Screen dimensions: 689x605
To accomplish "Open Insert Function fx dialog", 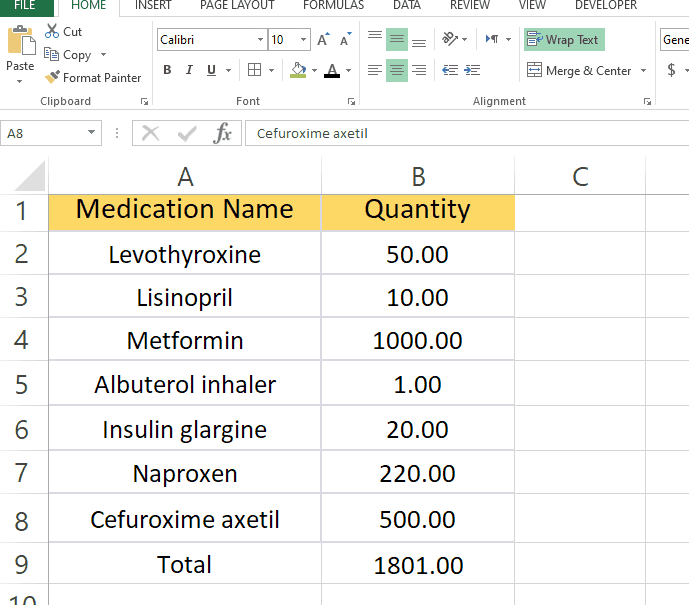I will pos(222,133).
